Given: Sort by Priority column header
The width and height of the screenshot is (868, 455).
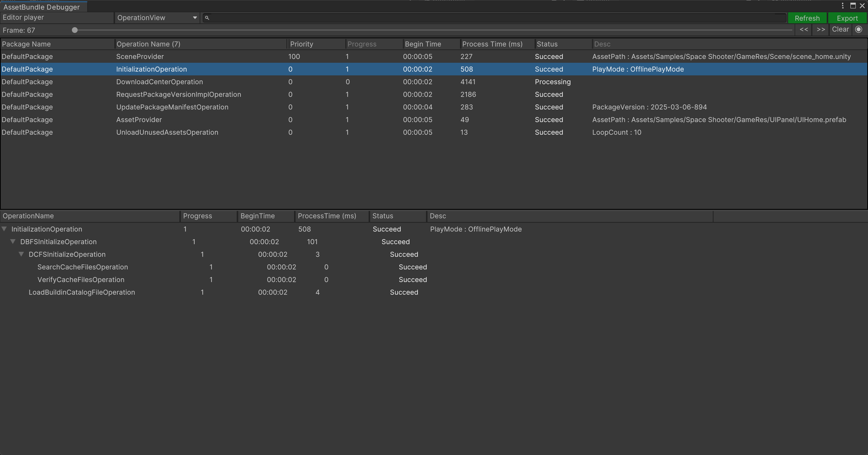Looking at the screenshot, I should click(x=317, y=44).
